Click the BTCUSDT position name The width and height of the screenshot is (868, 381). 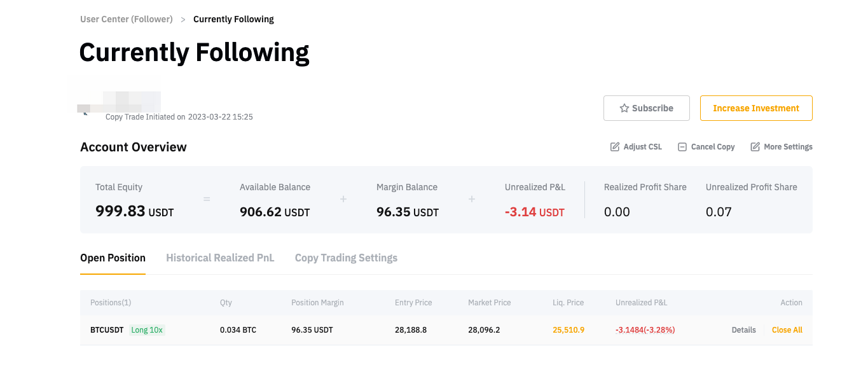[107, 330]
